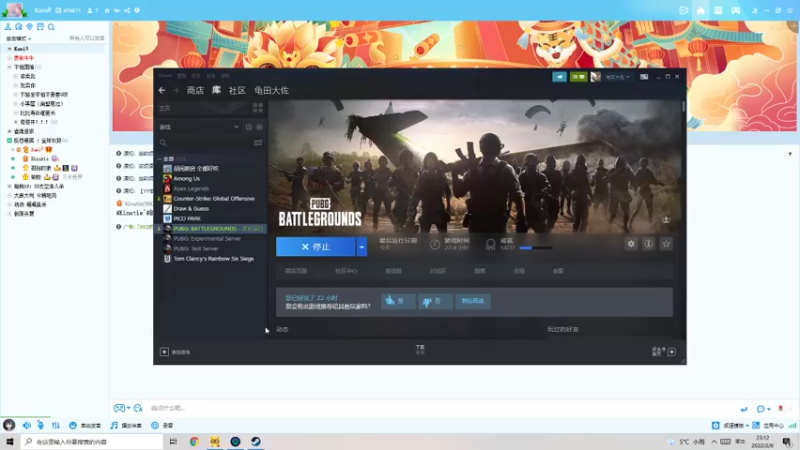Open the Steam icon on the taskbar
The image size is (800, 450).
(x=256, y=441)
